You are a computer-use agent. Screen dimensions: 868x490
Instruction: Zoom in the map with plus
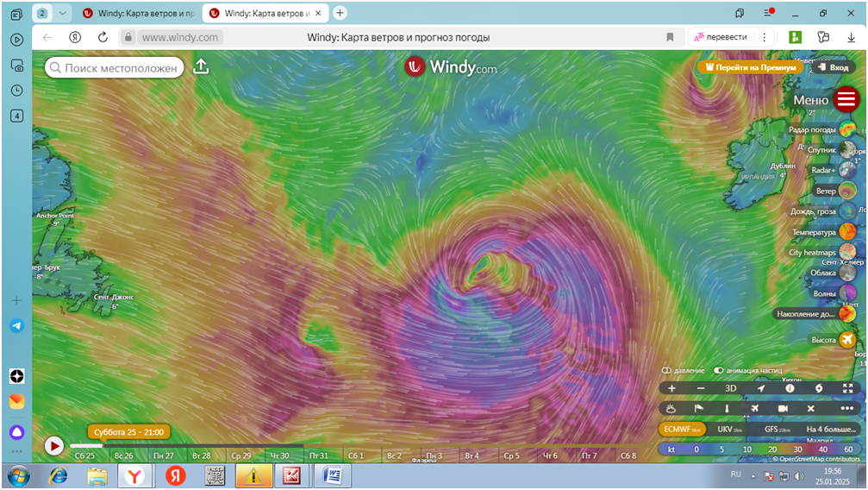pyautogui.click(x=671, y=388)
